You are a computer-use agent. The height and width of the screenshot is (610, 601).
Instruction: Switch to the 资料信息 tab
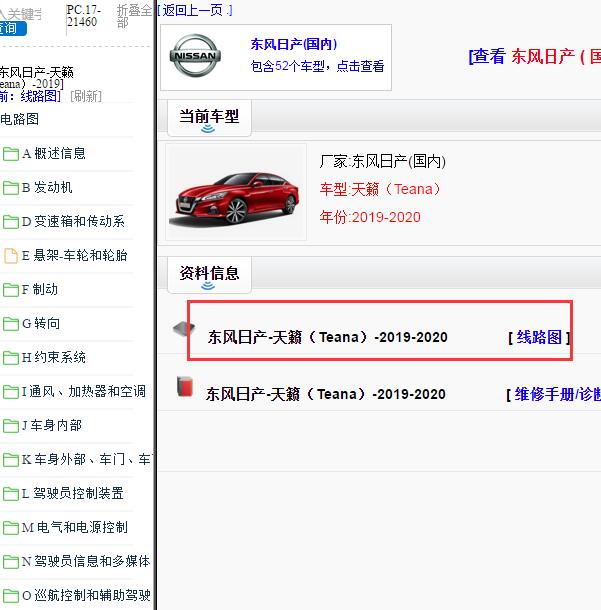pos(209,275)
